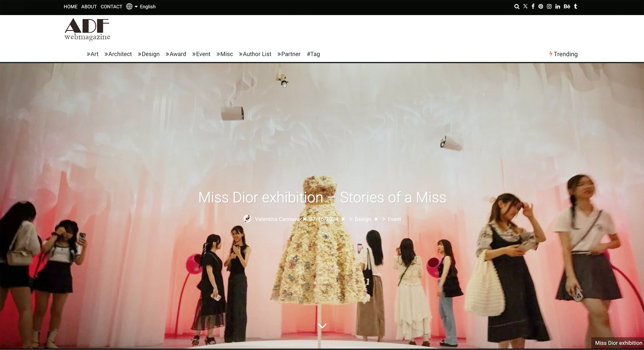Click the ADF webmagazine logo
Viewport: 644px width, 350px height.
(87, 30)
